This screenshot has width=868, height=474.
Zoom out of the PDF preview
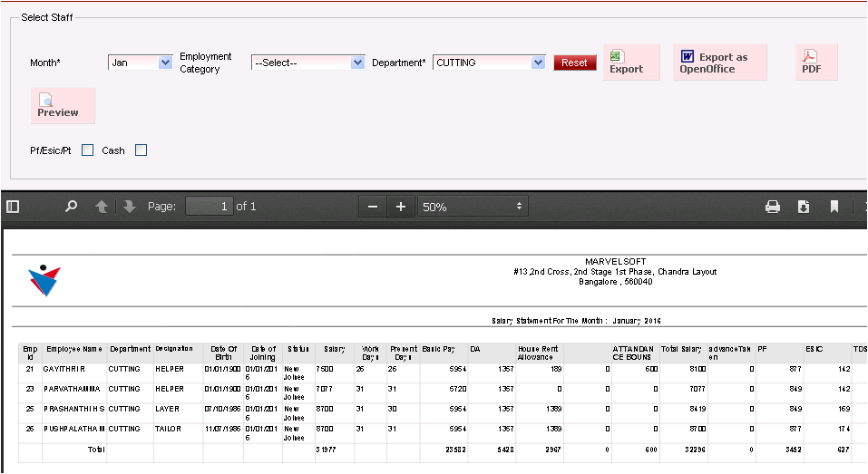tap(372, 207)
